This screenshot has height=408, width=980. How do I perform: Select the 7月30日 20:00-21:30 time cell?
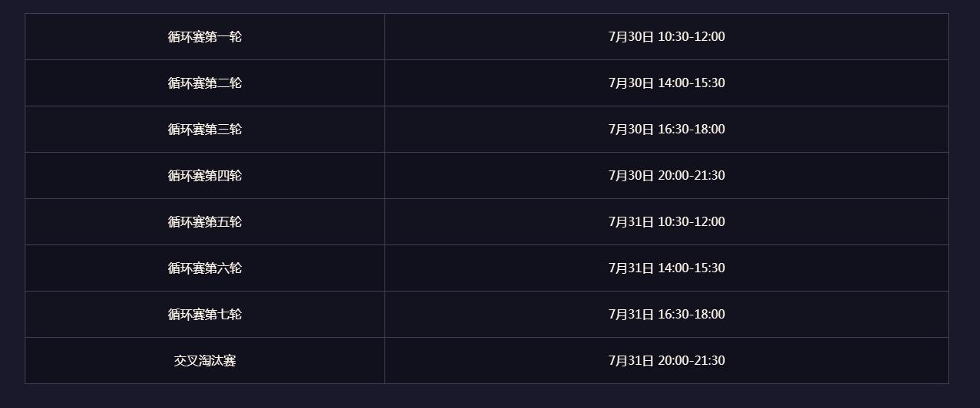666,175
